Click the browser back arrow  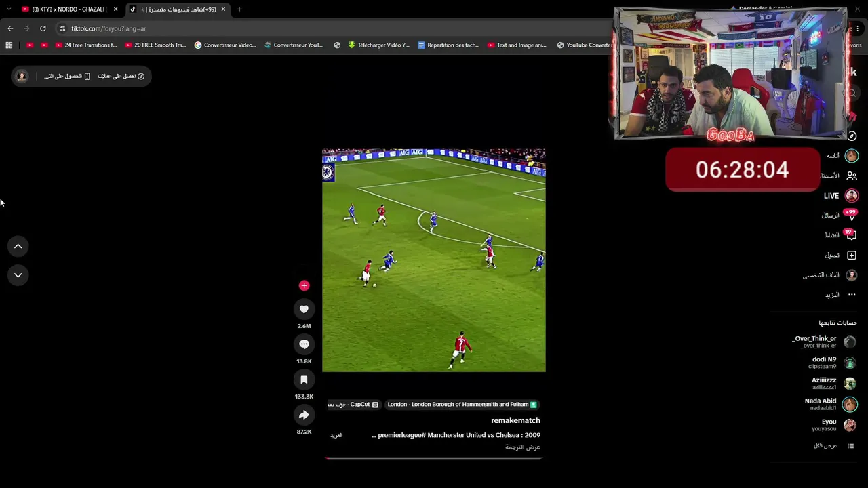10,28
